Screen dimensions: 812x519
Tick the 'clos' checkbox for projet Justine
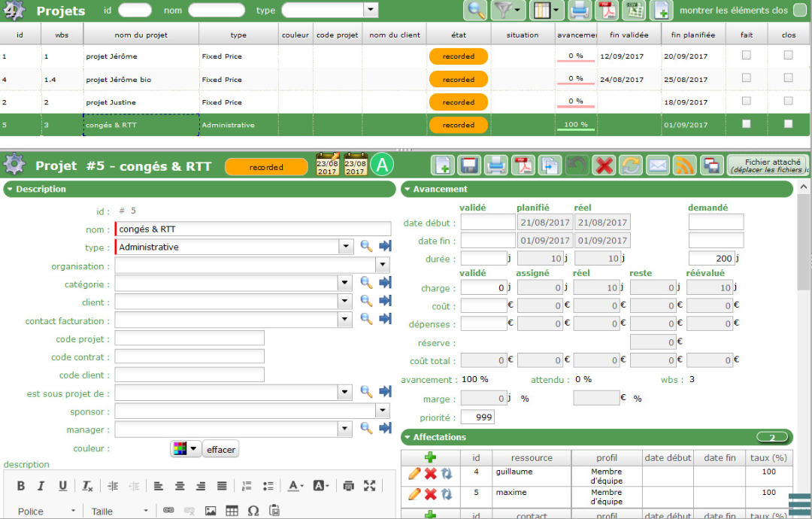[788, 101]
